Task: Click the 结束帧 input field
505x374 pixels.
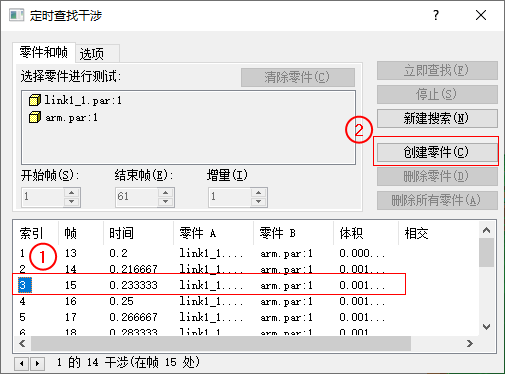Action: point(136,197)
